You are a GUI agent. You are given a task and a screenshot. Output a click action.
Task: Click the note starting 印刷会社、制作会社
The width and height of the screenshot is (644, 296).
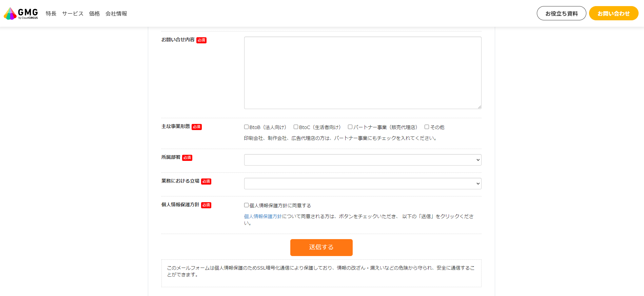(341, 138)
